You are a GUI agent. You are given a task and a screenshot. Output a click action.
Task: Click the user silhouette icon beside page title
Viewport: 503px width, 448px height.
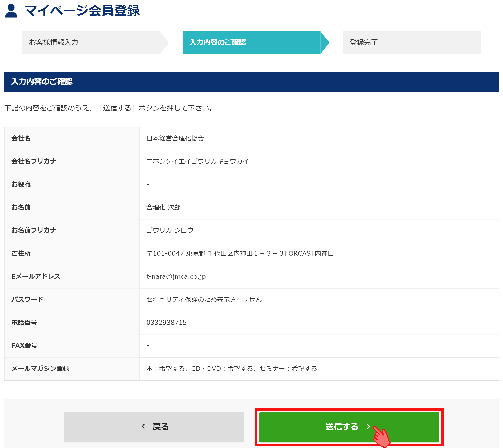pos(11,11)
